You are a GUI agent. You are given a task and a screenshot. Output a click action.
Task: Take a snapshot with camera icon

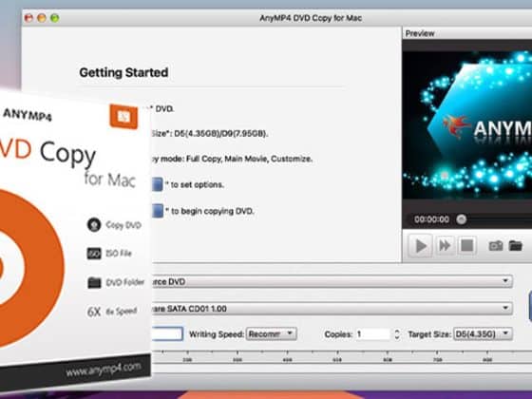click(x=495, y=246)
